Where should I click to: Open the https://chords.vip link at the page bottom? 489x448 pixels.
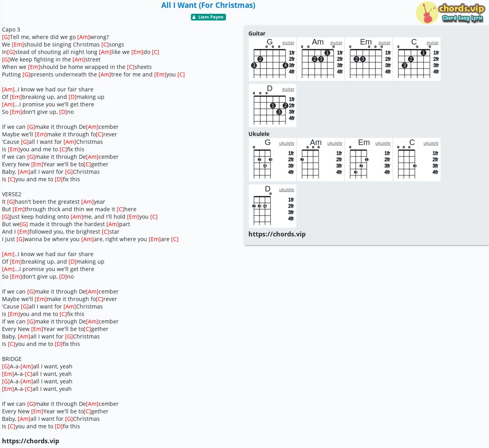[x=30, y=441]
